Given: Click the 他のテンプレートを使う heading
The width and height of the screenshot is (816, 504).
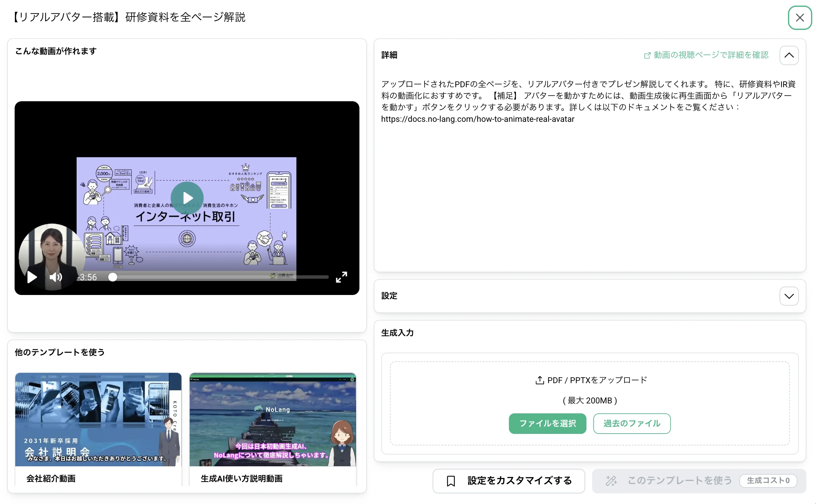Looking at the screenshot, I should point(59,352).
